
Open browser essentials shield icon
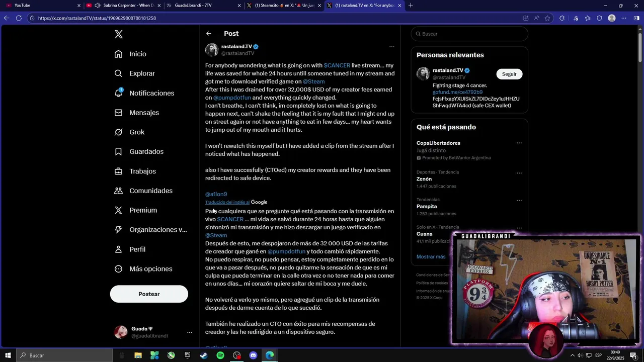pyautogui.click(x=599, y=18)
